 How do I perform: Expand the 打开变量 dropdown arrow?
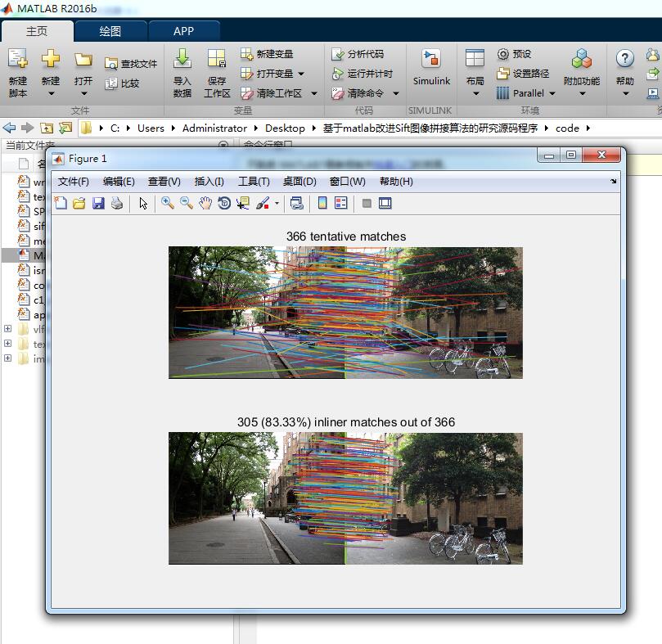tap(301, 74)
